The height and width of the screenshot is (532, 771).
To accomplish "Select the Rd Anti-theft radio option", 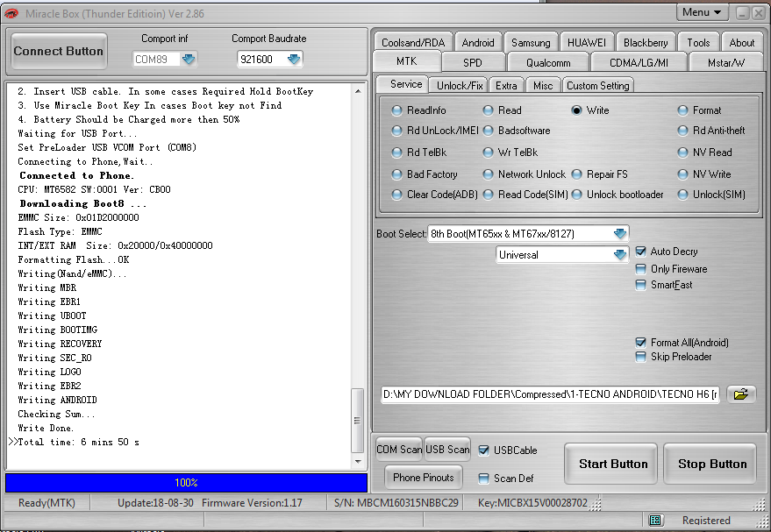I will [682, 131].
